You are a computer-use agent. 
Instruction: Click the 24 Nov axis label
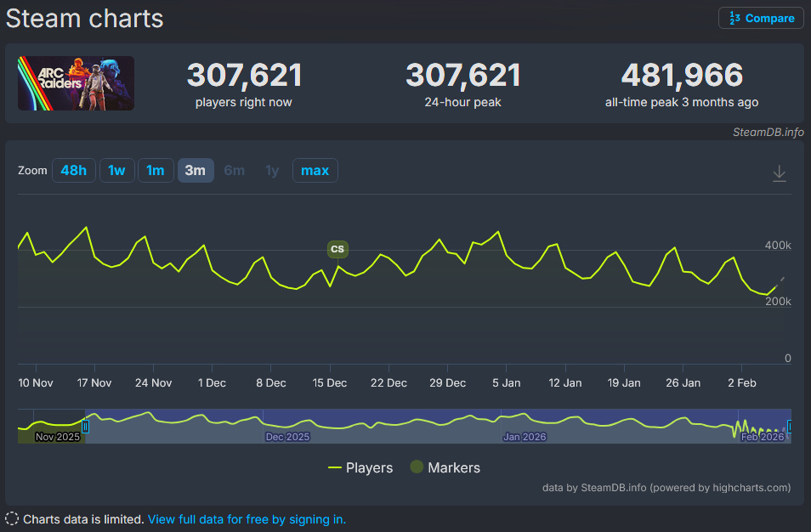point(153,383)
